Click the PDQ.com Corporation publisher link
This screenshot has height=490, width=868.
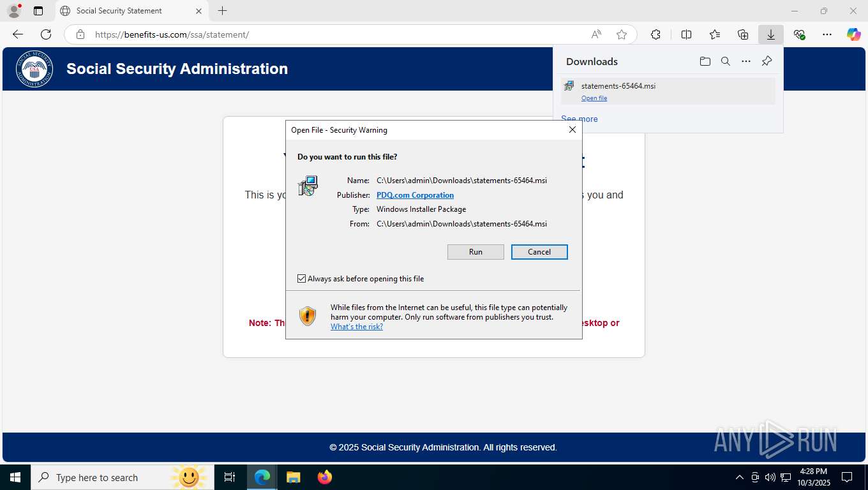pyautogui.click(x=415, y=195)
